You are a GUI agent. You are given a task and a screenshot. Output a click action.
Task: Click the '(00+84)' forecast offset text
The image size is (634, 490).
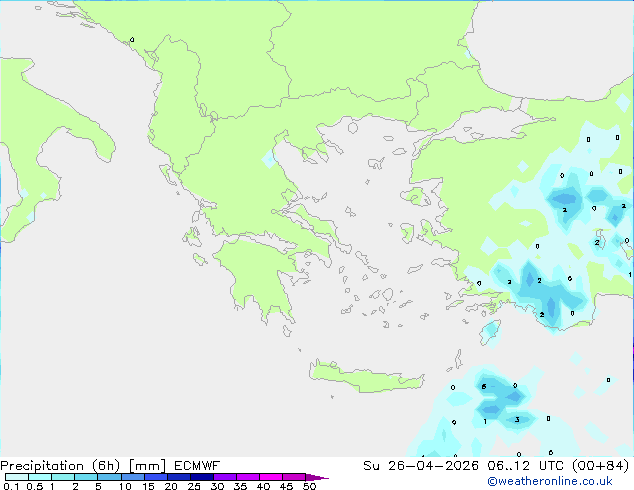[600, 466]
